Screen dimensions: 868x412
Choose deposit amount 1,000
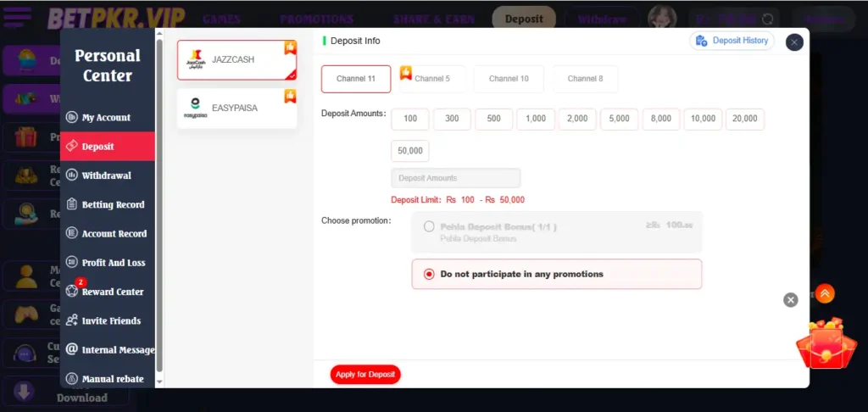point(536,119)
